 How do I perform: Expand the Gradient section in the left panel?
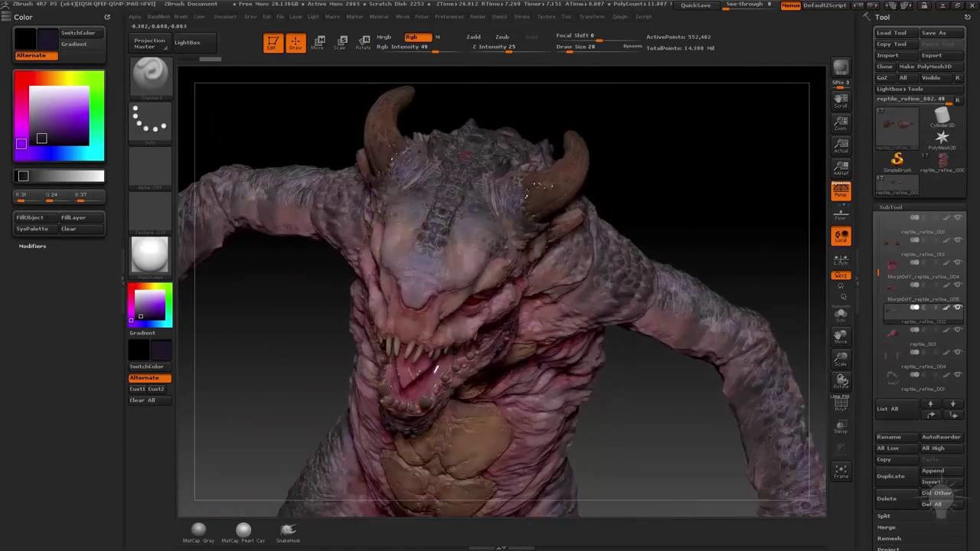142,333
